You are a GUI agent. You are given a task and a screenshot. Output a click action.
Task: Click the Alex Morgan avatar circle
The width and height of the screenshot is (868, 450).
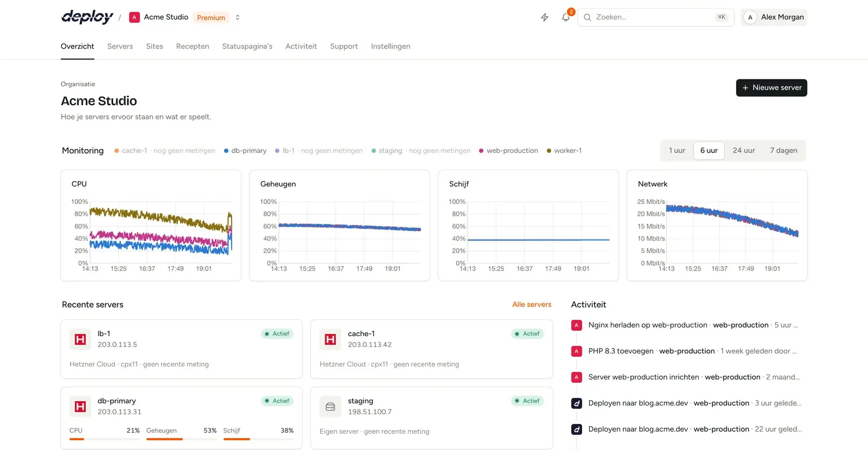coord(750,17)
